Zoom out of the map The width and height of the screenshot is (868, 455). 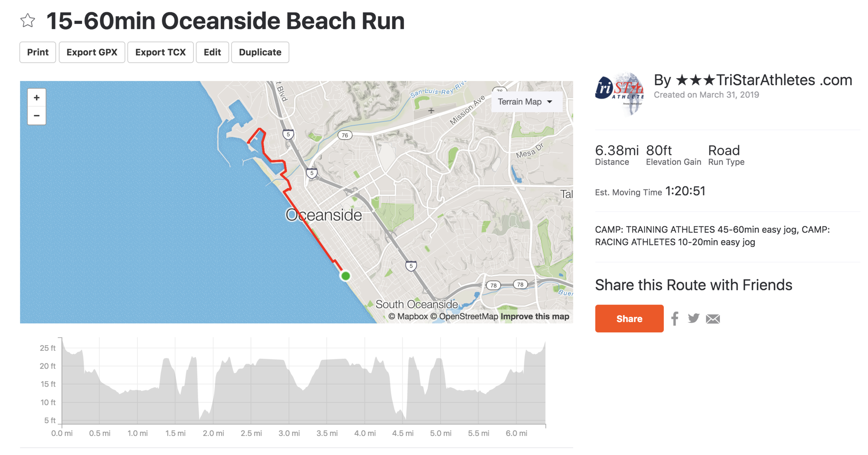click(36, 116)
